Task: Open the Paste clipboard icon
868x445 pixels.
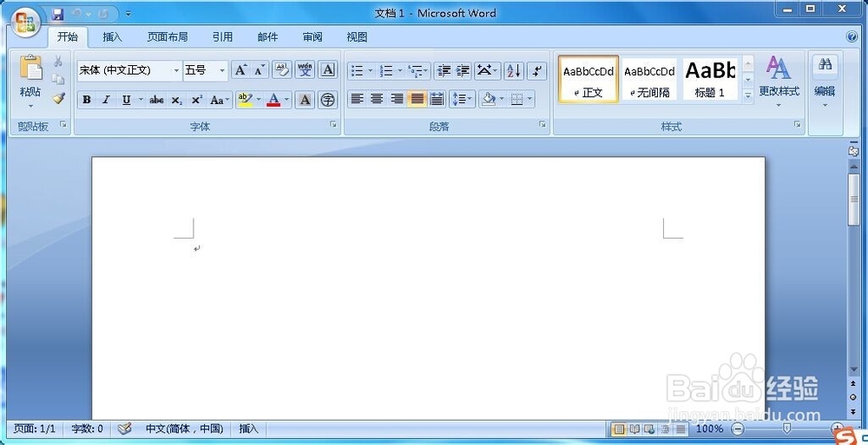Action: pos(31,69)
